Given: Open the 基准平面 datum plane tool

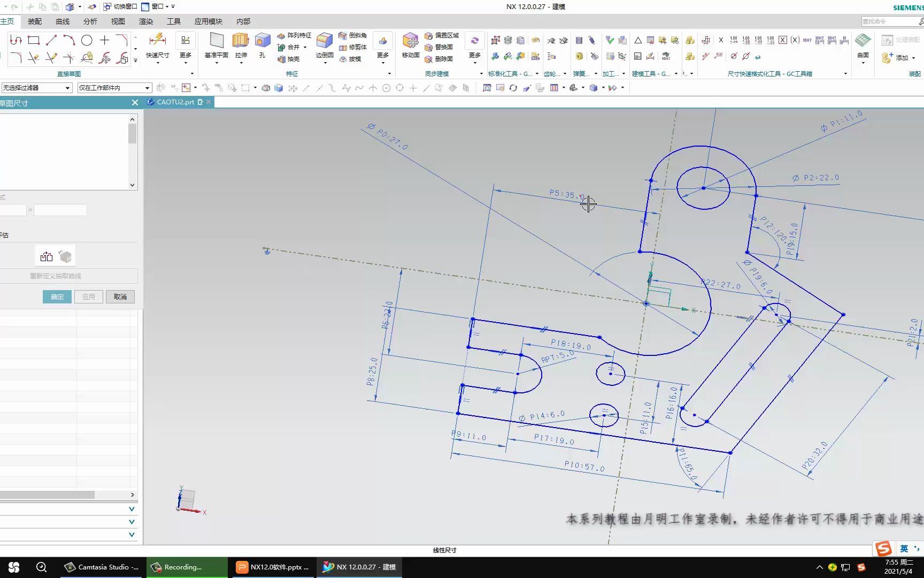Looking at the screenshot, I should point(217,41).
